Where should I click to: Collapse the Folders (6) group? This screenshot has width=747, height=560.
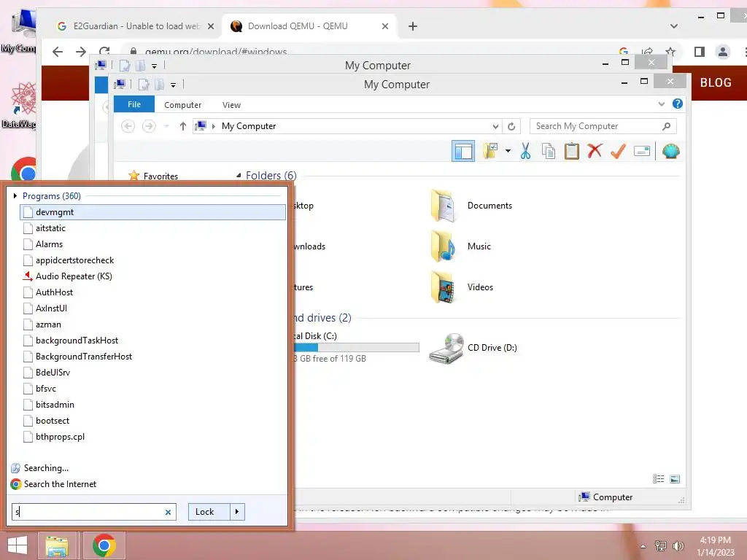(239, 176)
